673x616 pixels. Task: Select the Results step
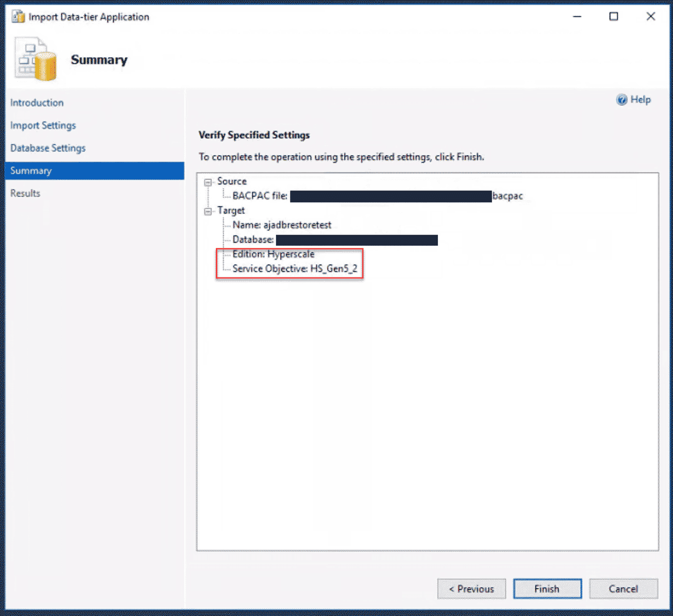point(25,193)
